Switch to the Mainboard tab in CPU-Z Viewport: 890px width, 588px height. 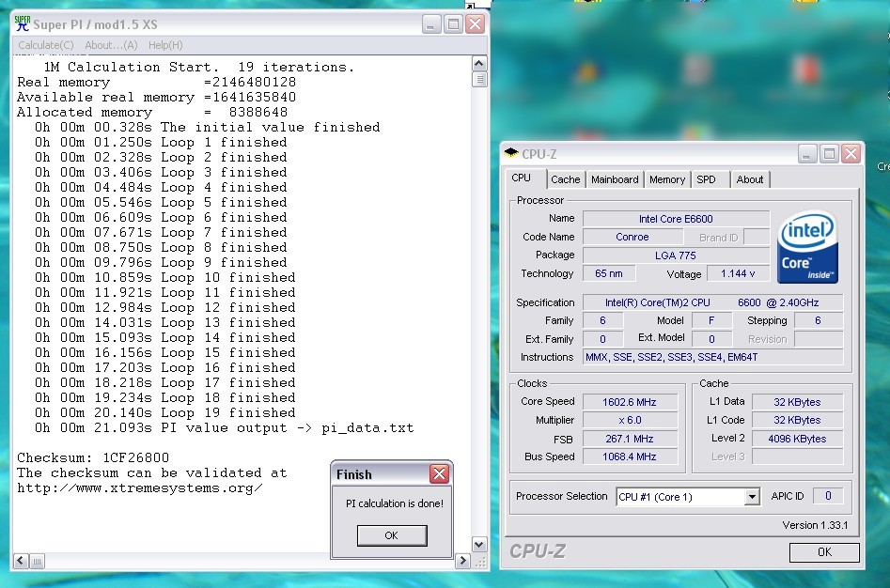click(x=615, y=179)
